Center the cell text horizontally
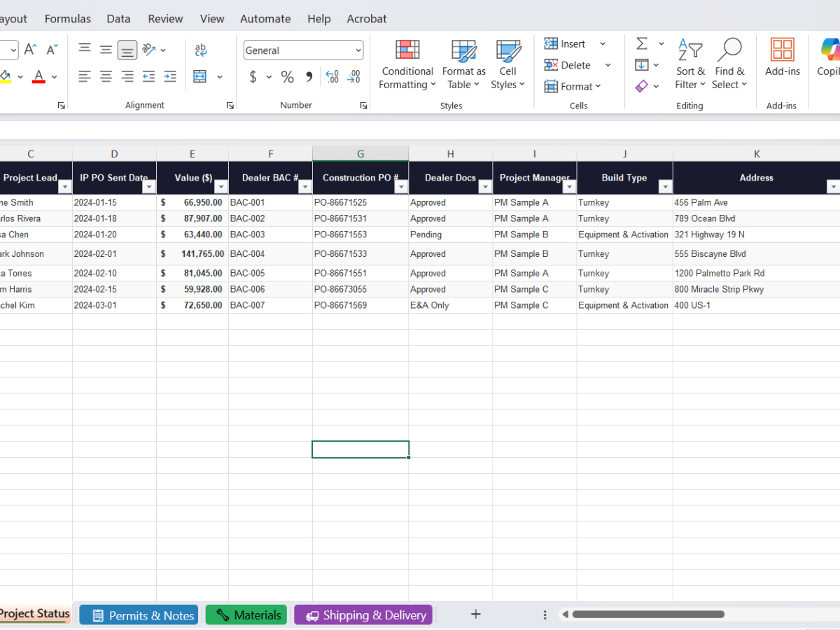This screenshot has height=630, width=840. pos(106,76)
